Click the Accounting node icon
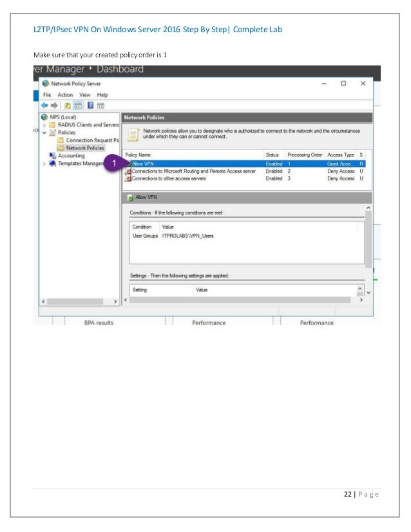411x532 pixels. pos(52,156)
